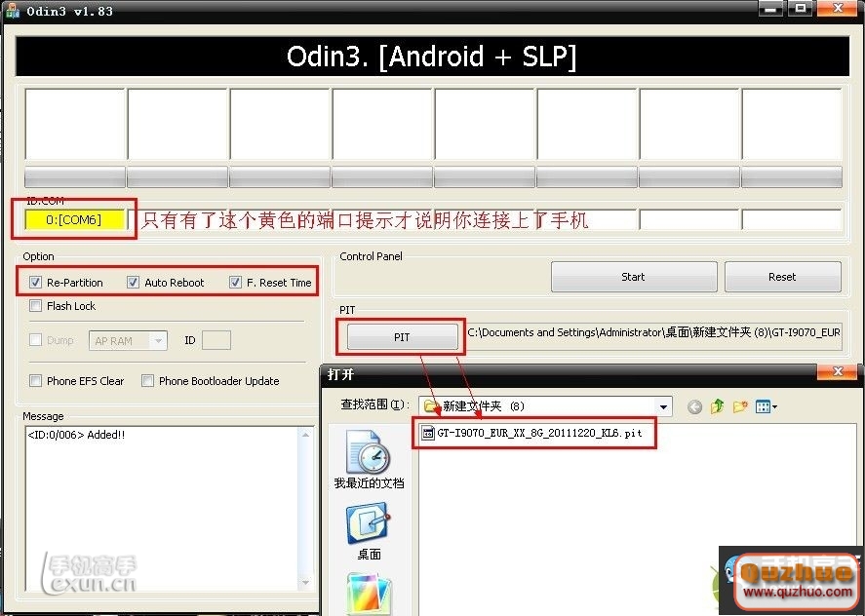Open the view menu icon in dialog
Image resolution: width=865 pixels, height=616 pixels.
[x=767, y=407]
